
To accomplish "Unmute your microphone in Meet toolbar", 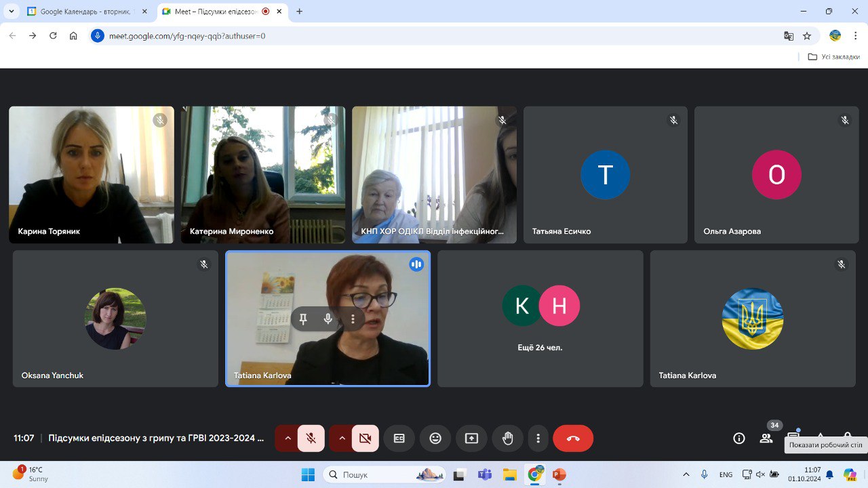I will (311, 439).
